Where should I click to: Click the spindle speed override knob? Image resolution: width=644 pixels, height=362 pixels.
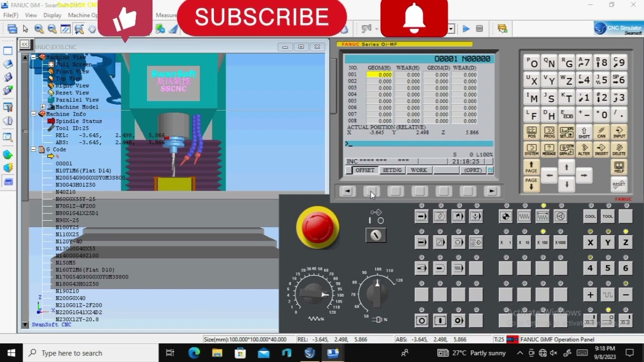[376, 293]
